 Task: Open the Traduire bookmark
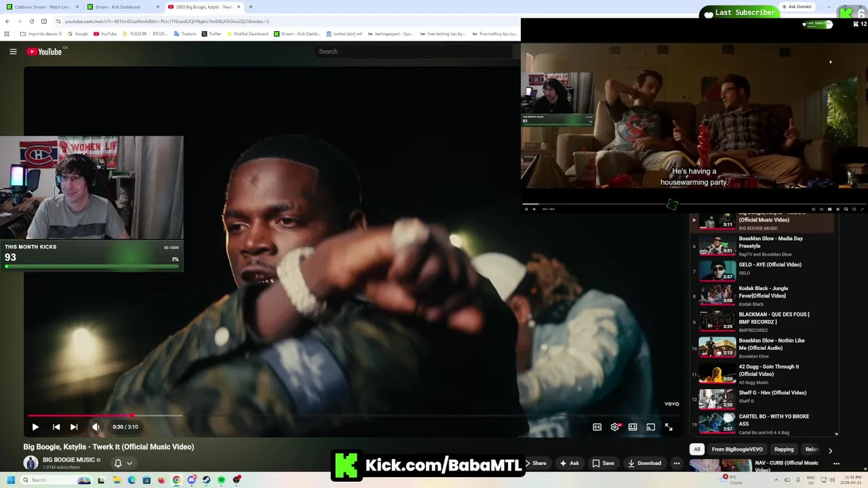185,34
